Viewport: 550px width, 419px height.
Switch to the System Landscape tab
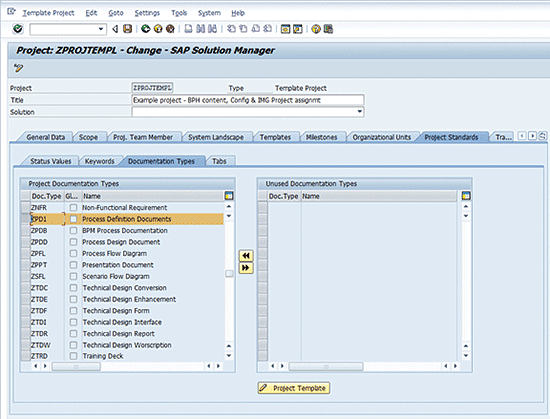[x=216, y=137]
